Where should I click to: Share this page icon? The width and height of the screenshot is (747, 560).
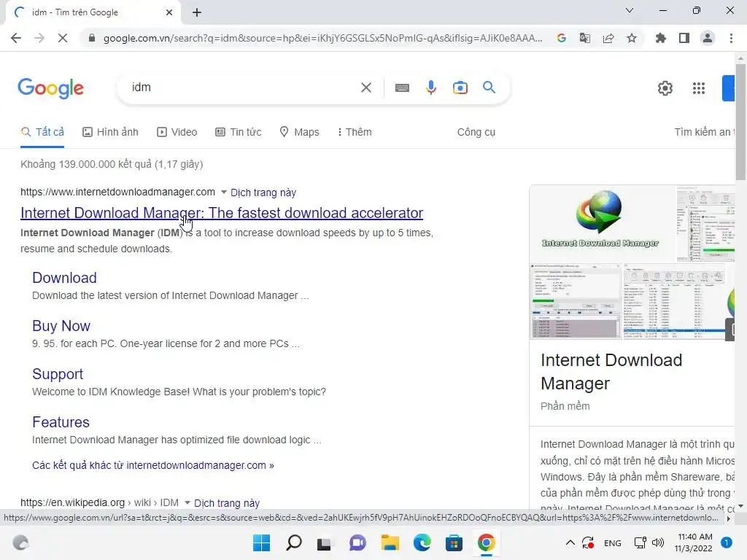coord(608,38)
